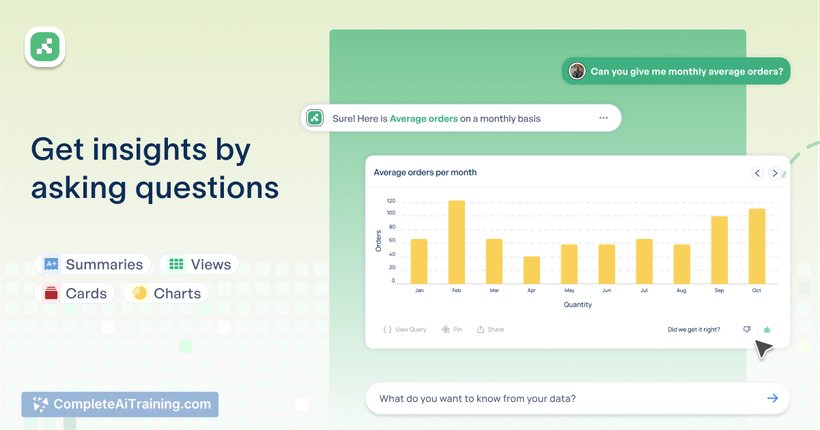Select the Cards chip

(x=75, y=293)
